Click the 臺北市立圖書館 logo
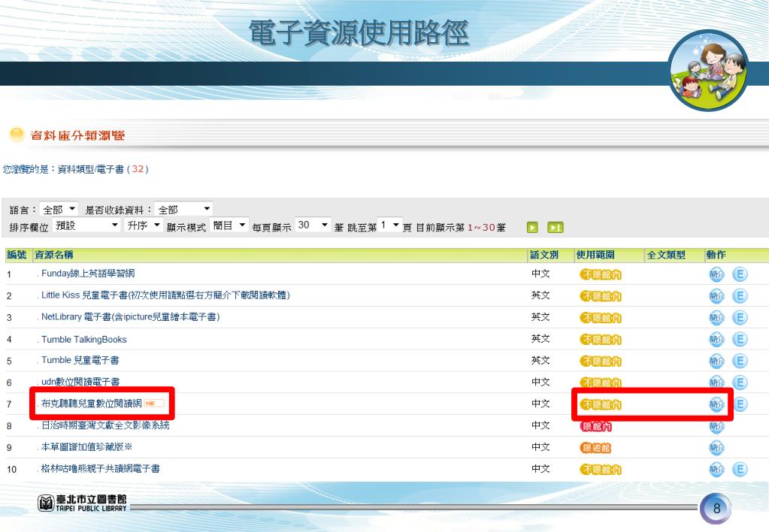 83,503
